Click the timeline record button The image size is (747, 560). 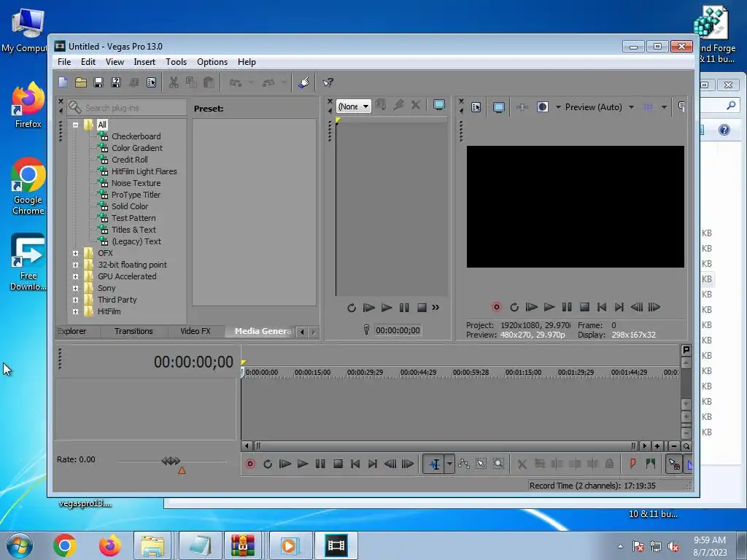pos(250,464)
